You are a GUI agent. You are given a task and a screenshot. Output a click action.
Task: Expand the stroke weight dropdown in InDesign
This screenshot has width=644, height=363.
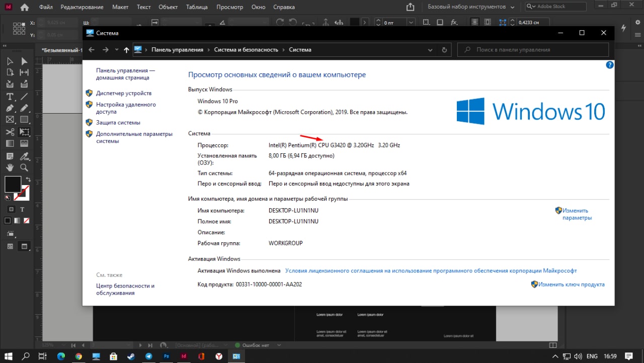tap(411, 23)
